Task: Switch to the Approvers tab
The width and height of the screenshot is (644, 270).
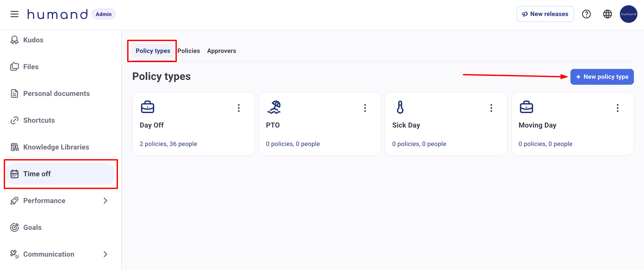Action: click(x=221, y=51)
